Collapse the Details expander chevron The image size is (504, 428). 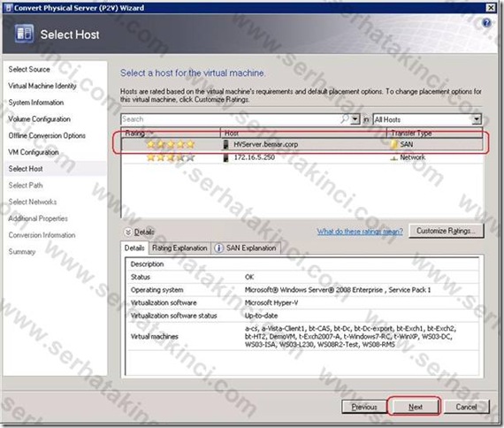click(x=128, y=232)
